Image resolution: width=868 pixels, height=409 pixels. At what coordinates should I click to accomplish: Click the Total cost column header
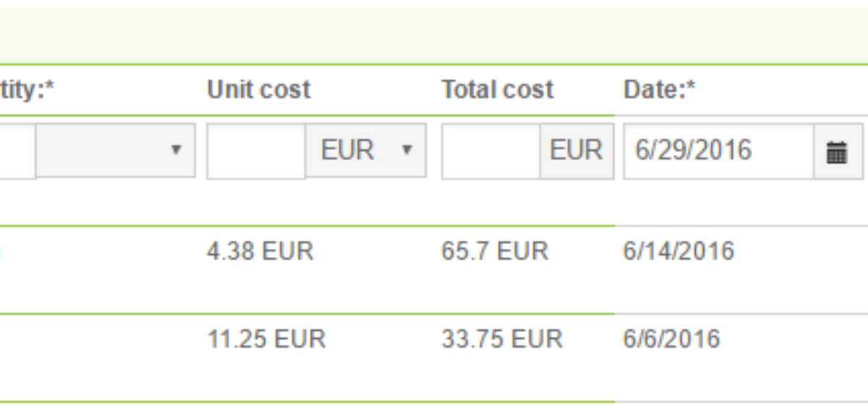(x=498, y=90)
